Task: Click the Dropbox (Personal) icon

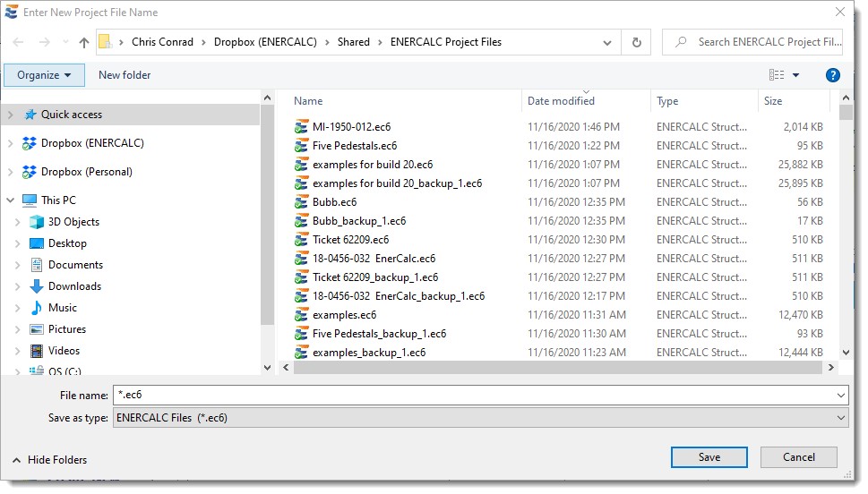Action: (x=30, y=172)
